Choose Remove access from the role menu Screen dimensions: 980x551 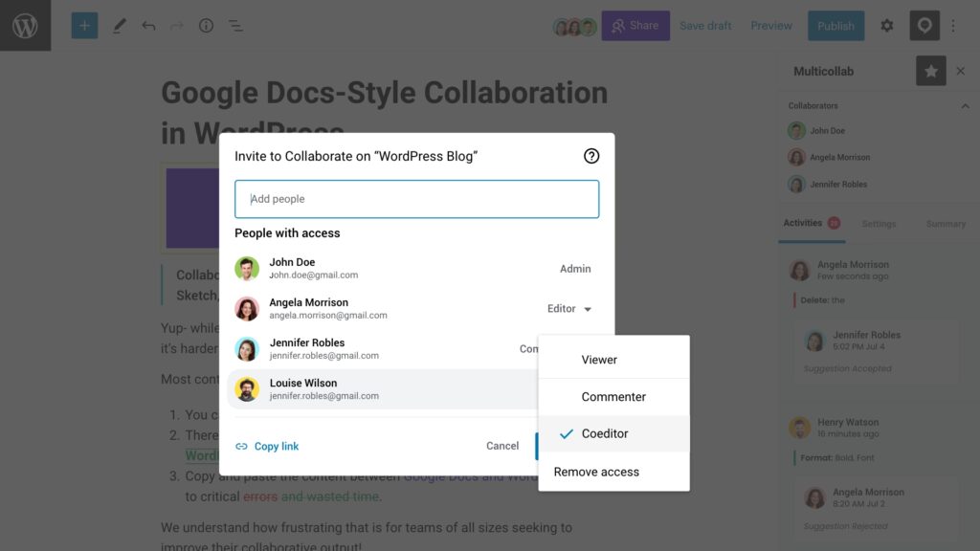[x=613, y=472]
